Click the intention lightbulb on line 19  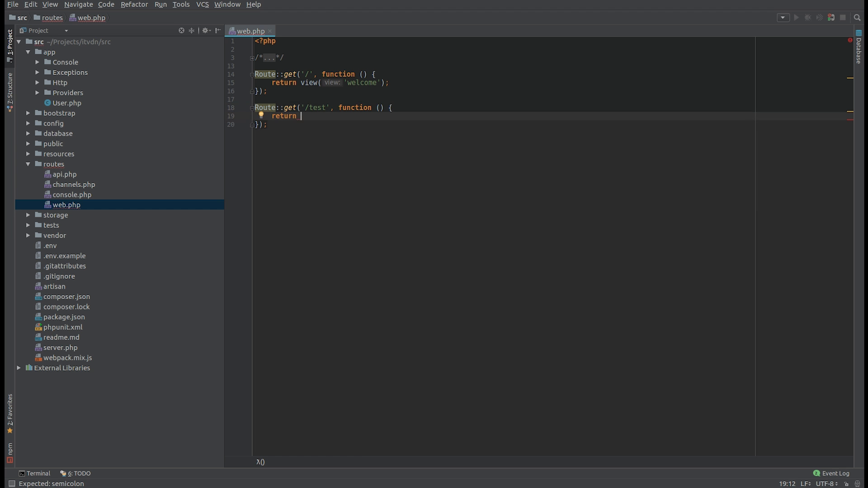[261, 115]
